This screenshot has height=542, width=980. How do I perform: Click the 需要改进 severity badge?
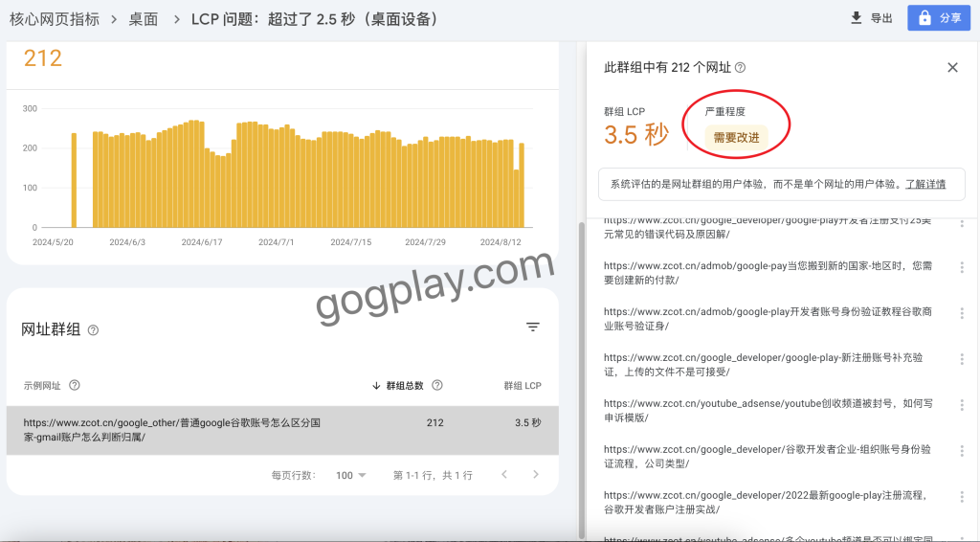[736, 138]
